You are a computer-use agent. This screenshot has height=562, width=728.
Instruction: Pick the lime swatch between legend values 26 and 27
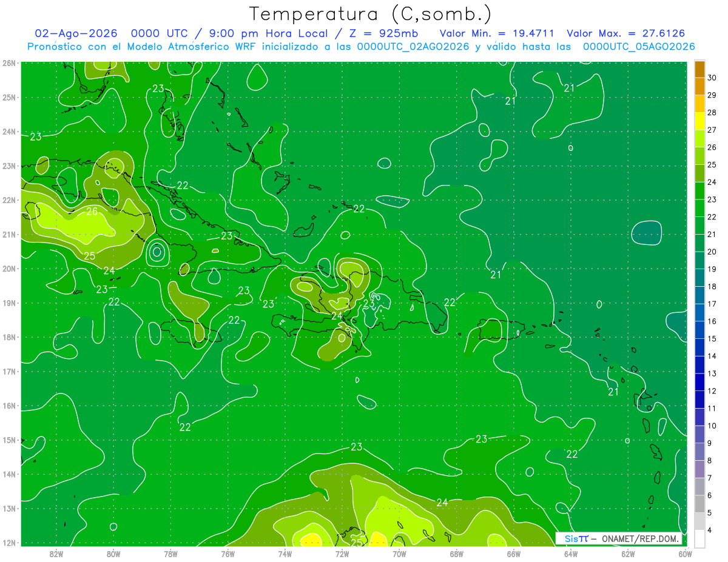(x=699, y=139)
